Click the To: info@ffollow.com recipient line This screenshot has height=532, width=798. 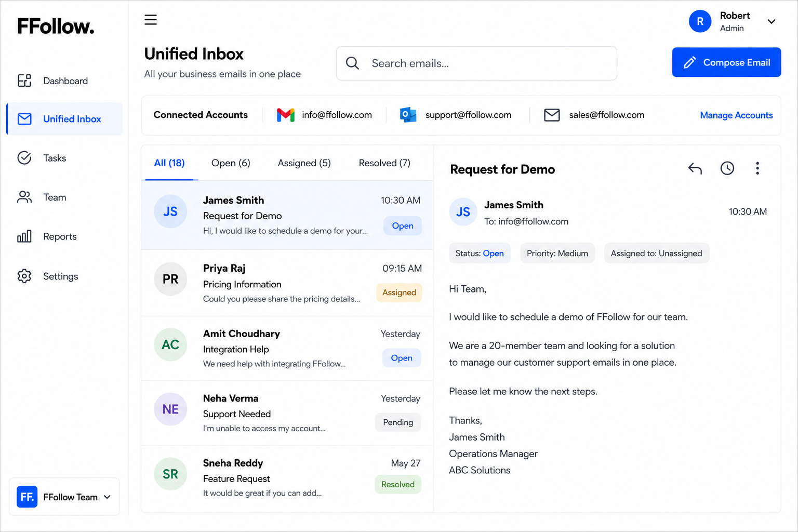point(526,221)
